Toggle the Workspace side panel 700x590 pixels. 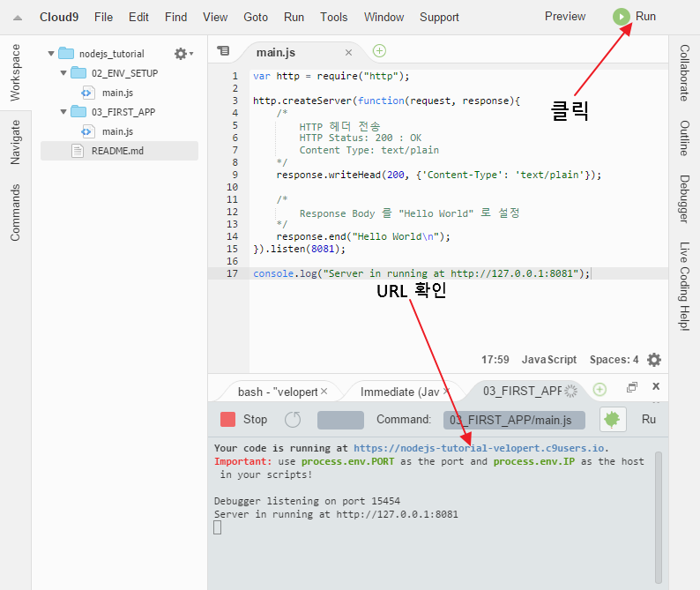15,73
